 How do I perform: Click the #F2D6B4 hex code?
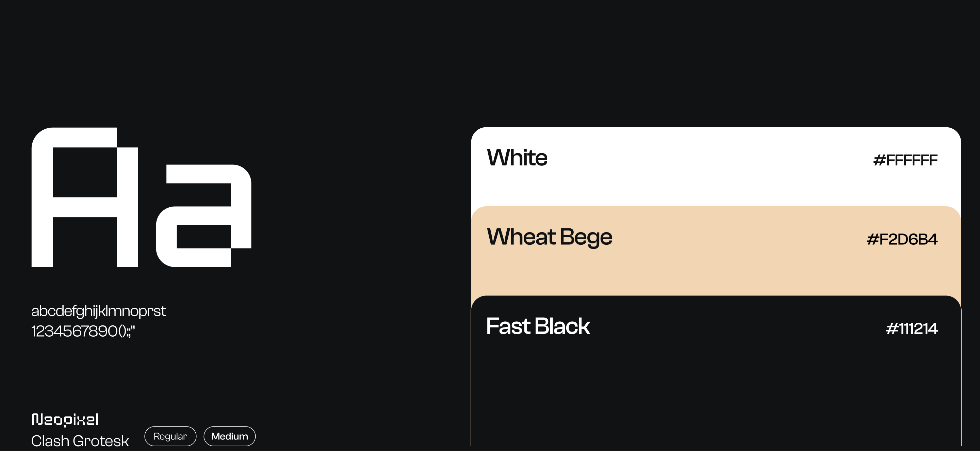point(902,239)
